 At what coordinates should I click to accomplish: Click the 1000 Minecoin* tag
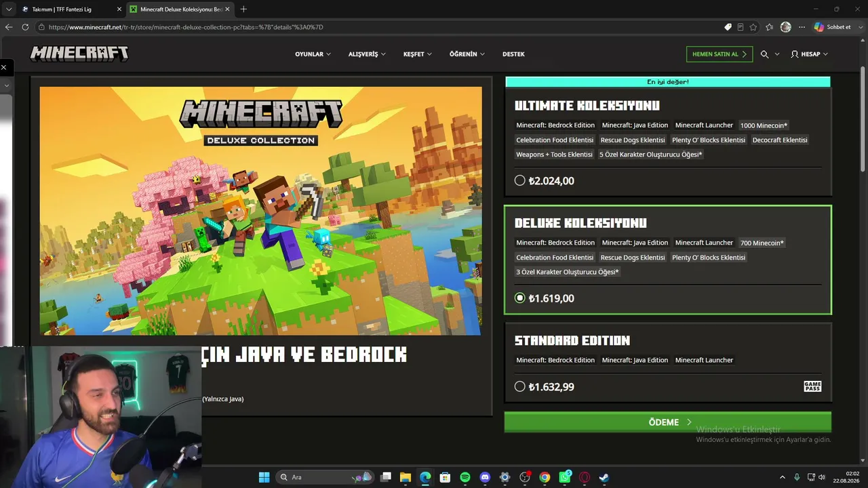pos(764,125)
